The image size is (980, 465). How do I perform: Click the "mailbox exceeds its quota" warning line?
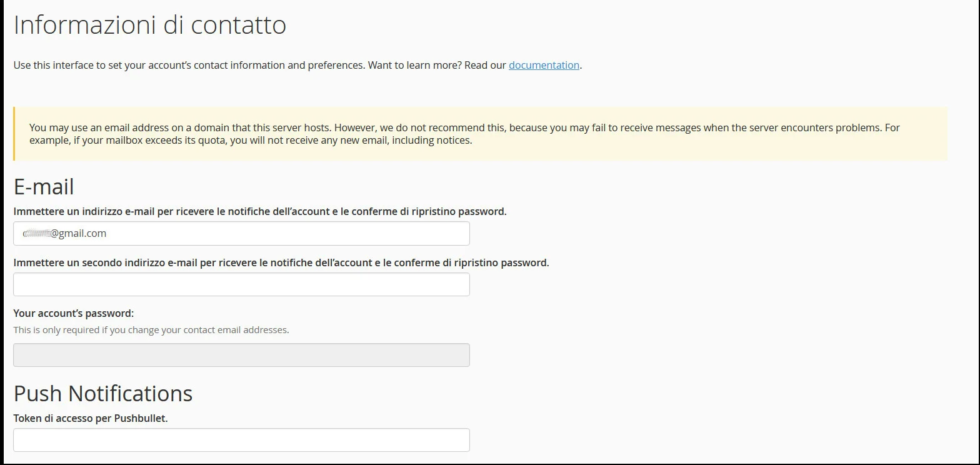250,140
